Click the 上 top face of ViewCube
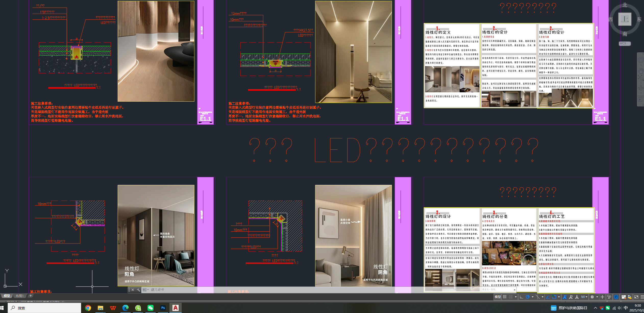This screenshot has height=313, width=644. pos(625,19)
